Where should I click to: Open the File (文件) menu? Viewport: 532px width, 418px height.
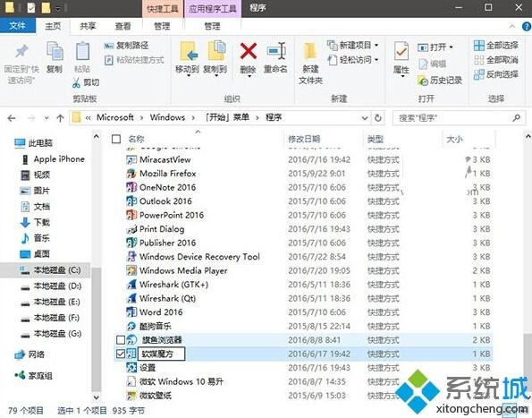point(18,26)
